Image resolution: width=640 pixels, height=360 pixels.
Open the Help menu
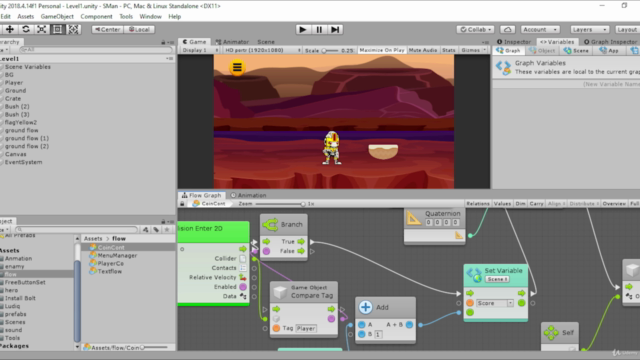(174, 16)
